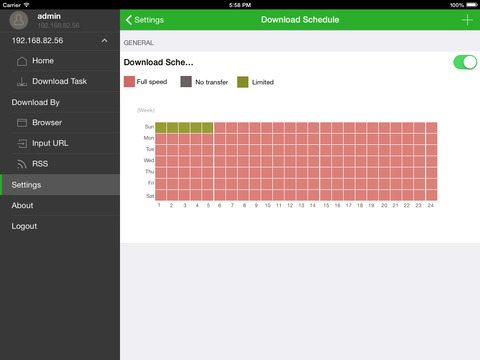Click the Browser window icon
Image resolution: width=480 pixels, height=360 pixels.
pos(22,123)
